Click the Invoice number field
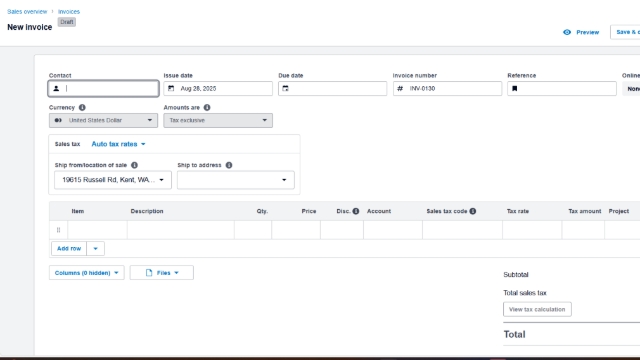This screenshot has width=640, height=360. tap(447, 89)
